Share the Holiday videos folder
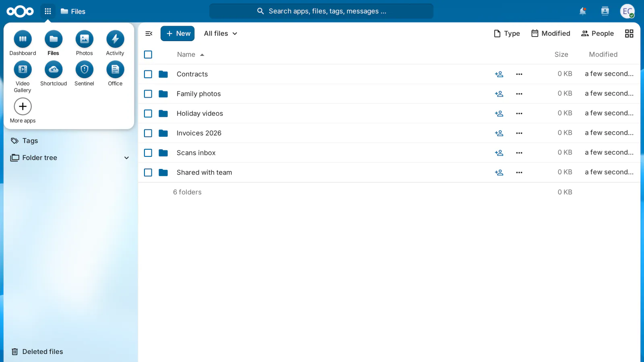Image resolution: width=644 pixels, height=362 pixels. pos(499,113)
